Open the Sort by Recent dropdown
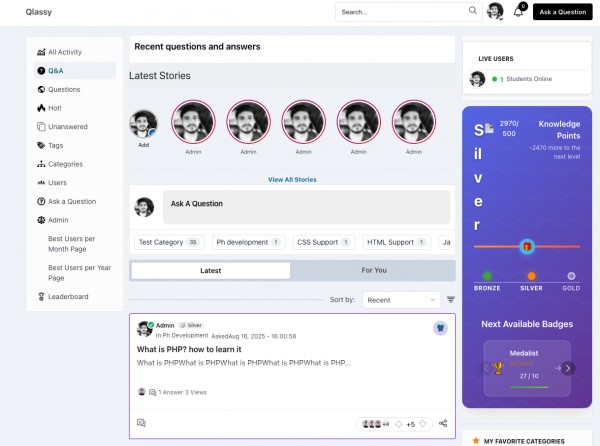The height and width of the screenshot is (446, 600). click(x=400, y=300)
